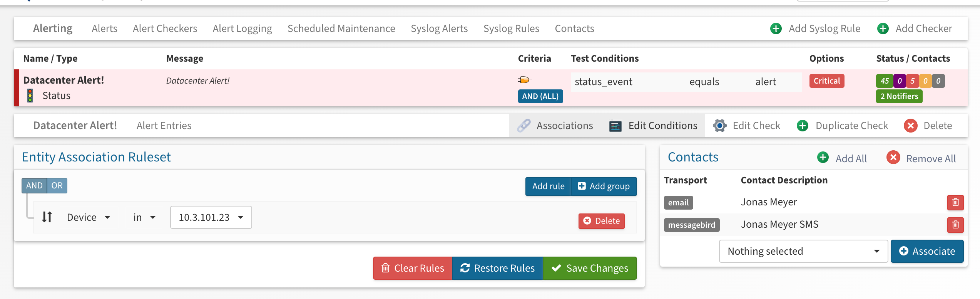Click the red Delete check icon
The height and width of the screenshot is (299, 980).
coord(910,126)
